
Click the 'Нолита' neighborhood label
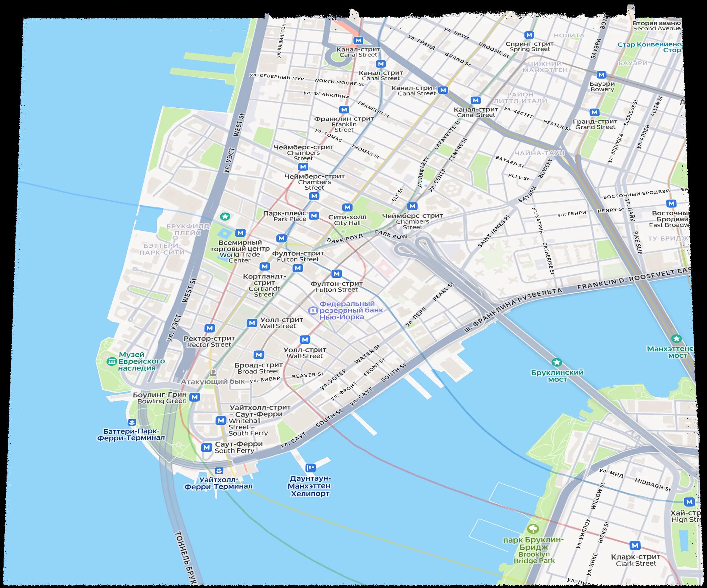(569, 35)
